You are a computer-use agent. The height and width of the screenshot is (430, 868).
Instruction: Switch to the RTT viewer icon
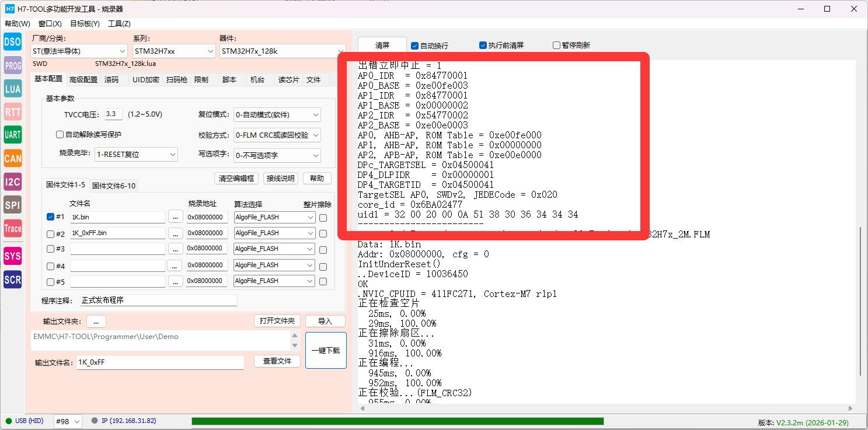click(x=12, y=112)
